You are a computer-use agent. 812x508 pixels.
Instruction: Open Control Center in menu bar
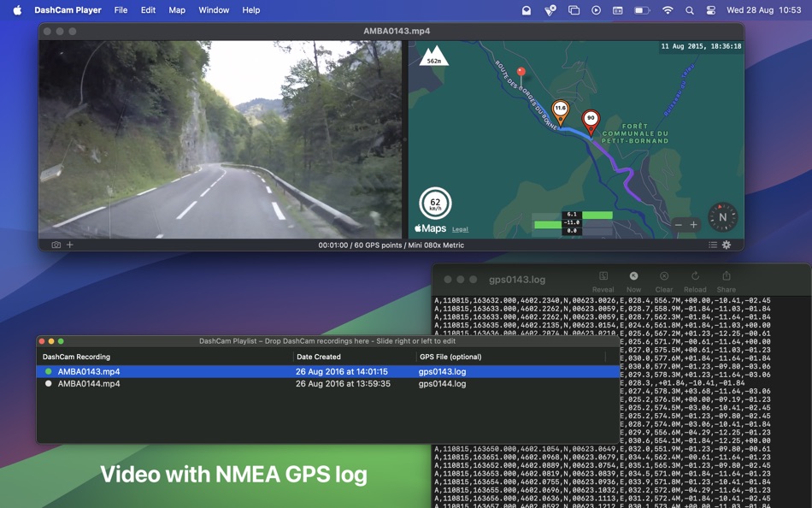point(710,10)
